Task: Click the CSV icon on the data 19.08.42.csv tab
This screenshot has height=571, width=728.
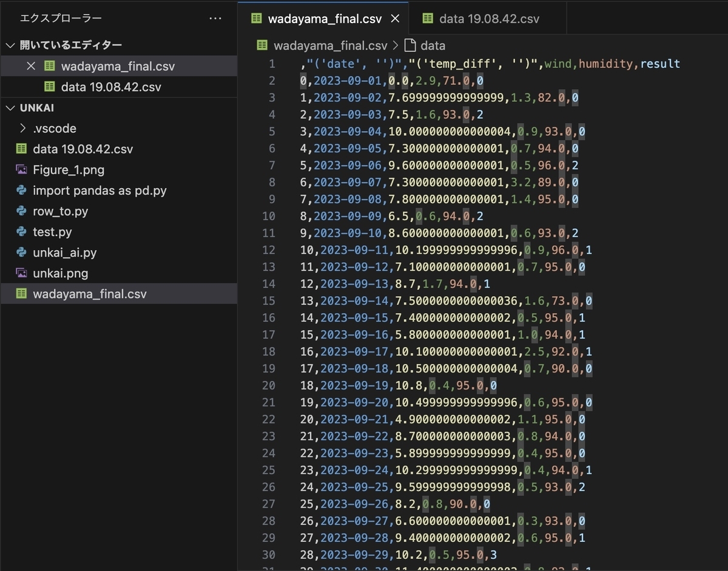Action: point(428,19)
